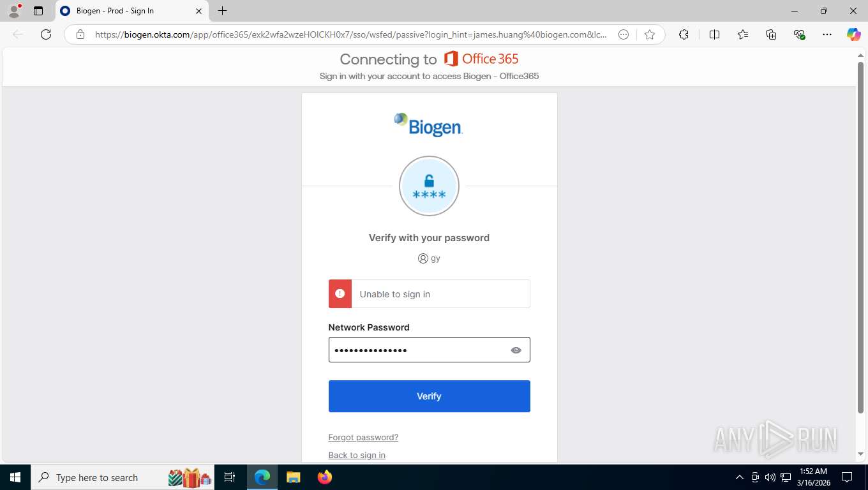The image size is (868, 490).
Task: Click the red error alert icon
Action: pos(340,293)
